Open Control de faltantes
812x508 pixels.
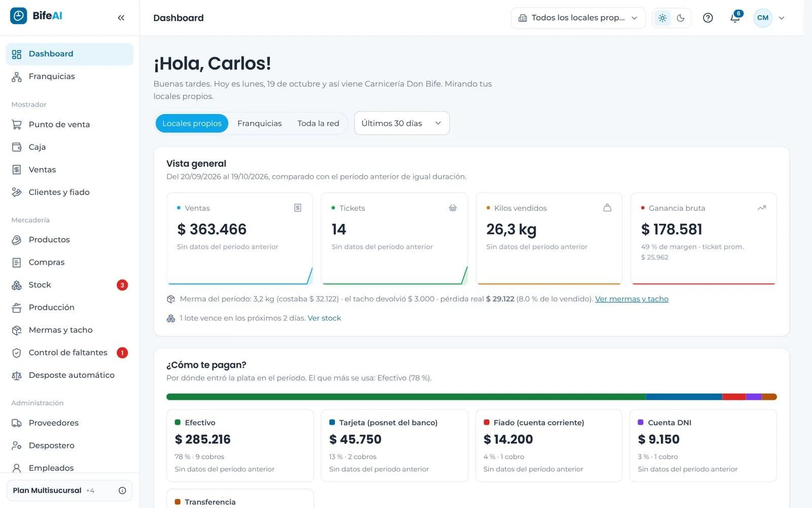pyautogui.click(x=70, y=353)
